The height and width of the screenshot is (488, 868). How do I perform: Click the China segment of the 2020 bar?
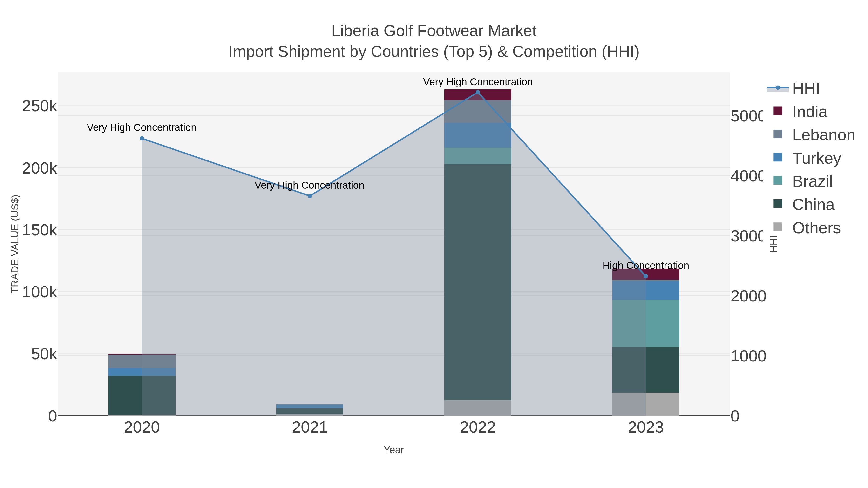point(142,396)
